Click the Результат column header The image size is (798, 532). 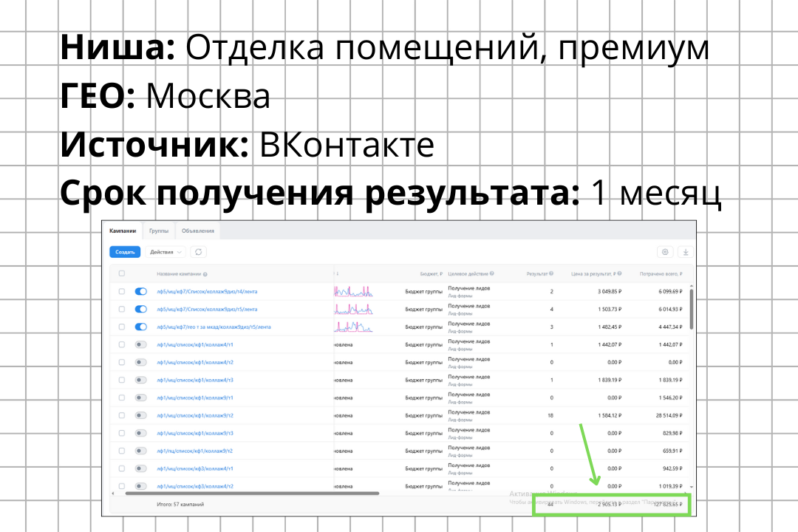pyautogui.click(x=536, y=274)
